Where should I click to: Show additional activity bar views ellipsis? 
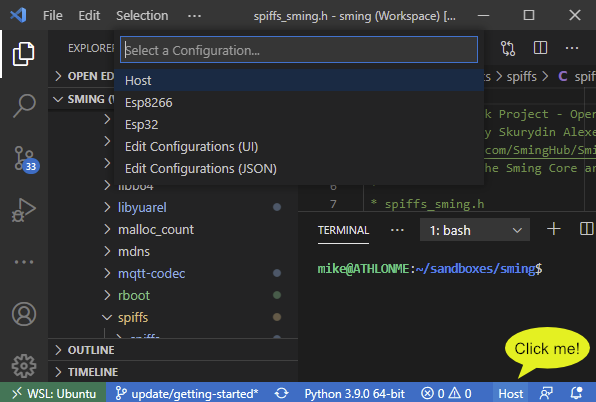coord(24,262)
